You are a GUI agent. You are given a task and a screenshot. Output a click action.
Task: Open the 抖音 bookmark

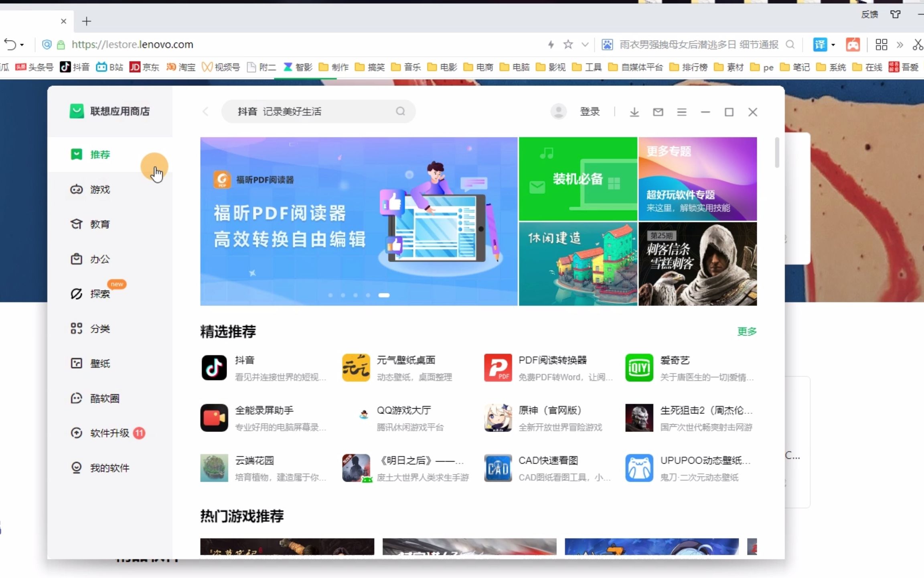point(75,67)
